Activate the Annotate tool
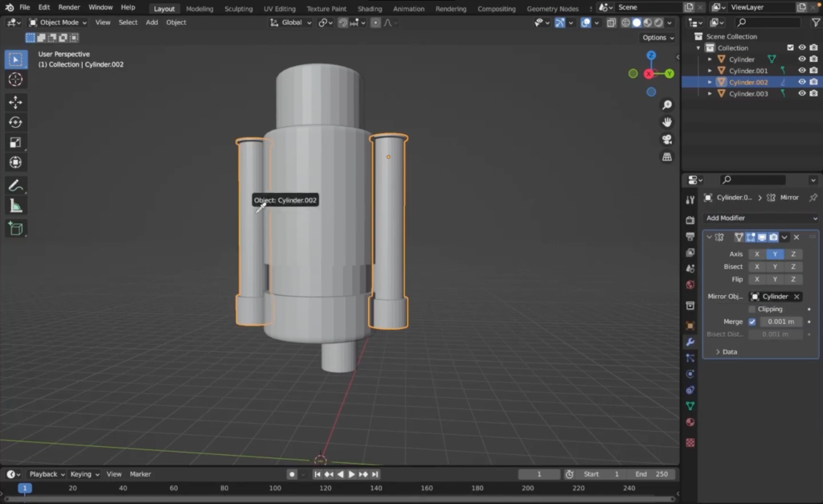 [x=15, y=186]
